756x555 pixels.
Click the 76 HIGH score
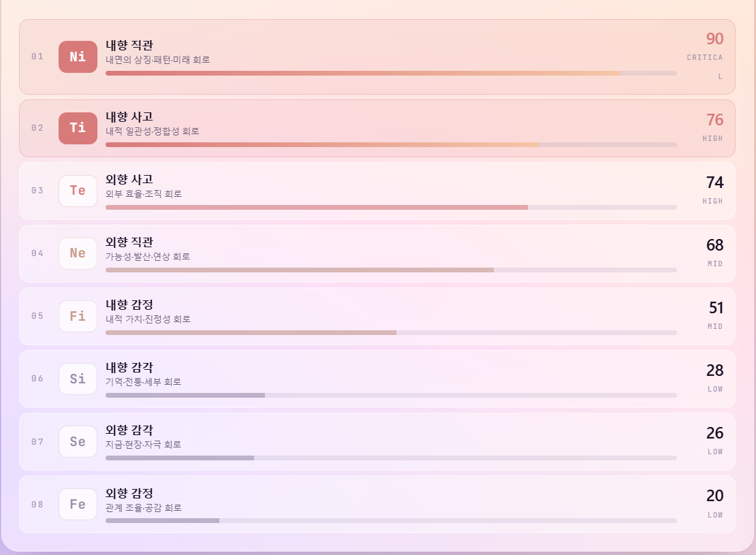pos(712,127)
